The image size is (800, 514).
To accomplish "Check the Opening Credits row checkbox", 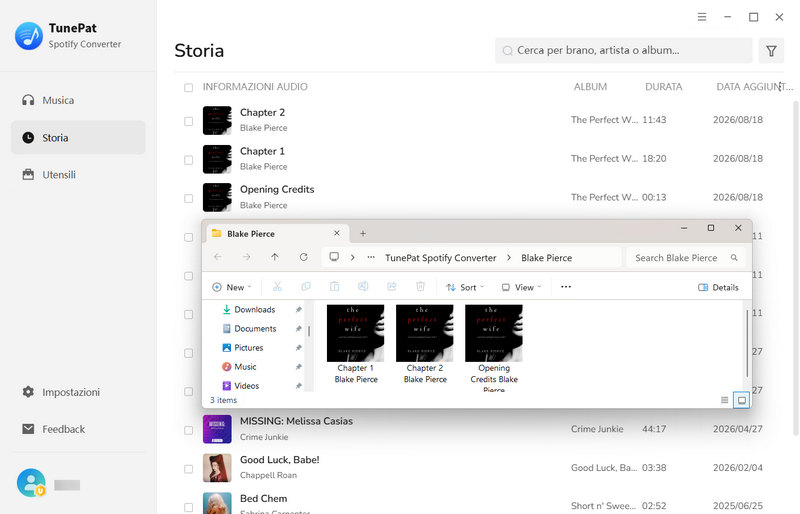I will pyautogui.click(x=188, y=198).
